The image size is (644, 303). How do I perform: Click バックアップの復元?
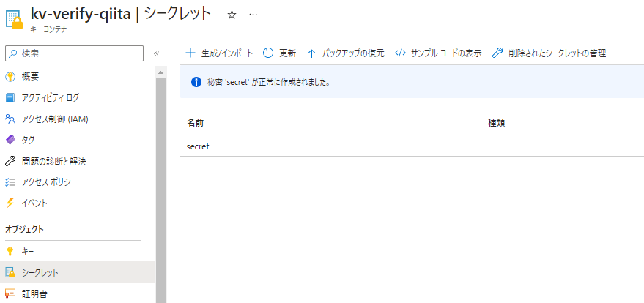(353, 53)
